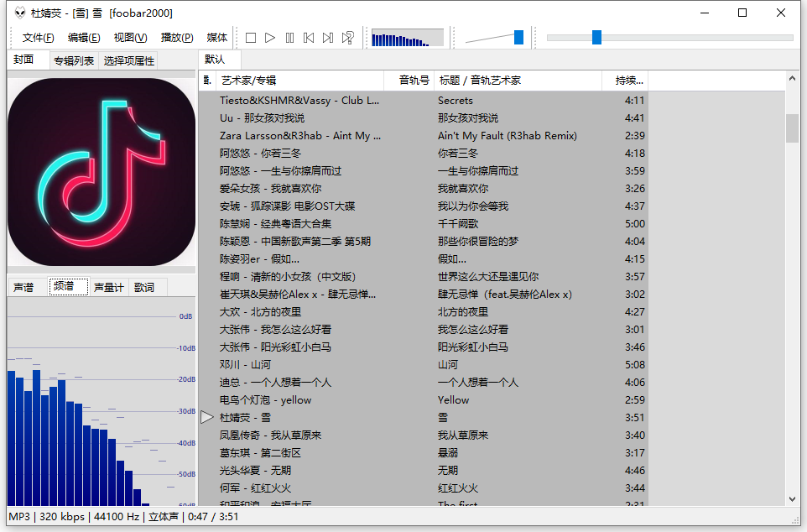Skip to the previous track
This screenshot has width=807, height=532.
click(x=309, y=38)
